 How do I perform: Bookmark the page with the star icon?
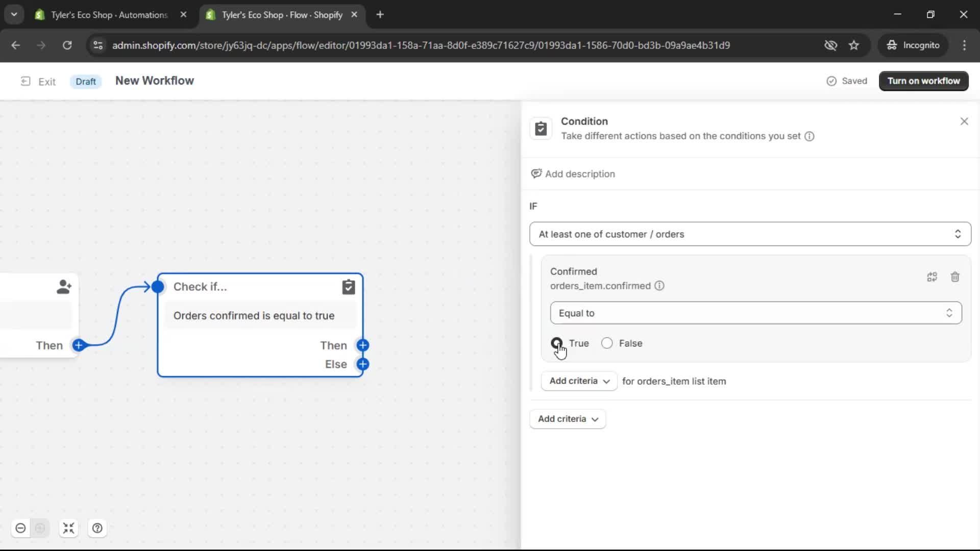854,45
